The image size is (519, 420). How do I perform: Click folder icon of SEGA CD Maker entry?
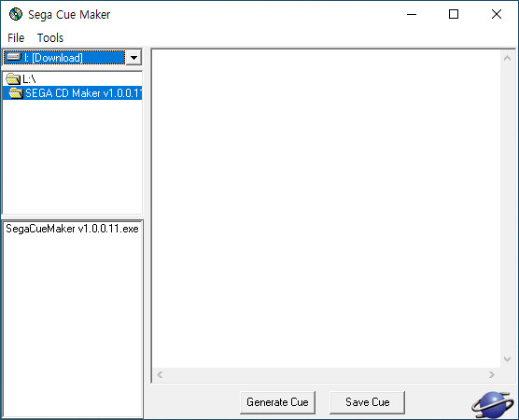(16, 93)
